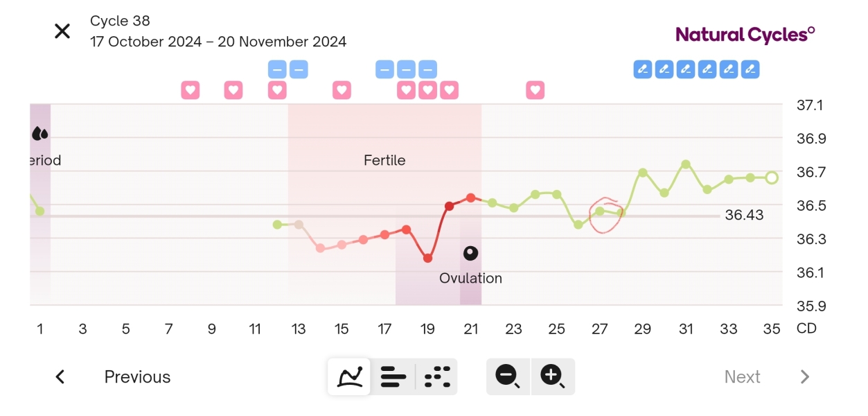This screenshot has width=868, height=416.
Task: Click the zoom in magnifier icon
Action: tap(552, 376)
